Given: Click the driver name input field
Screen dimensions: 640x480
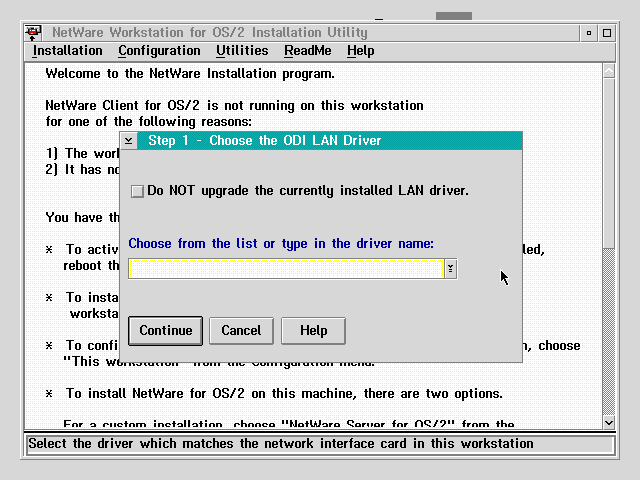Looking at the screenshot, I should [x=286, y=269].
